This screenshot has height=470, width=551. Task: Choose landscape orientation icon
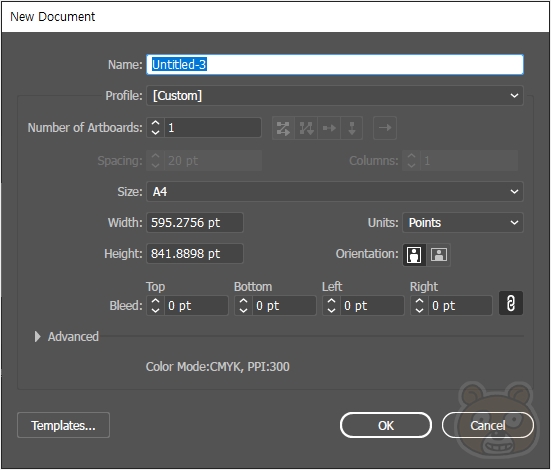(x=439, y=255)
